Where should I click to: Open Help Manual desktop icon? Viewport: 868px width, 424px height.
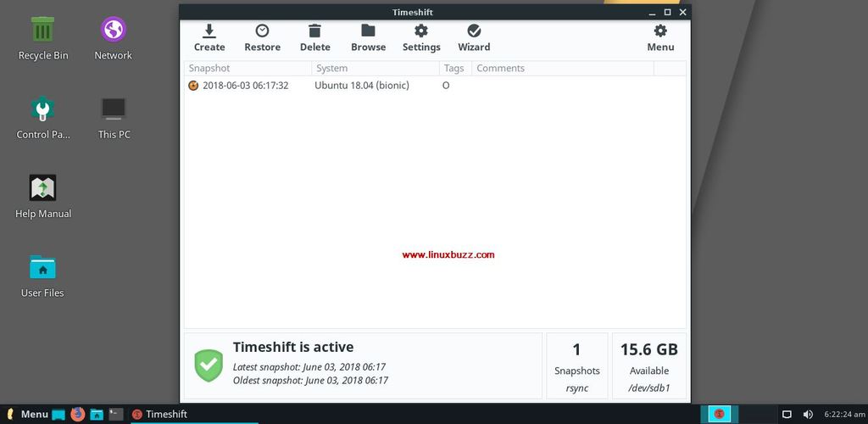[x=42, y=197]
